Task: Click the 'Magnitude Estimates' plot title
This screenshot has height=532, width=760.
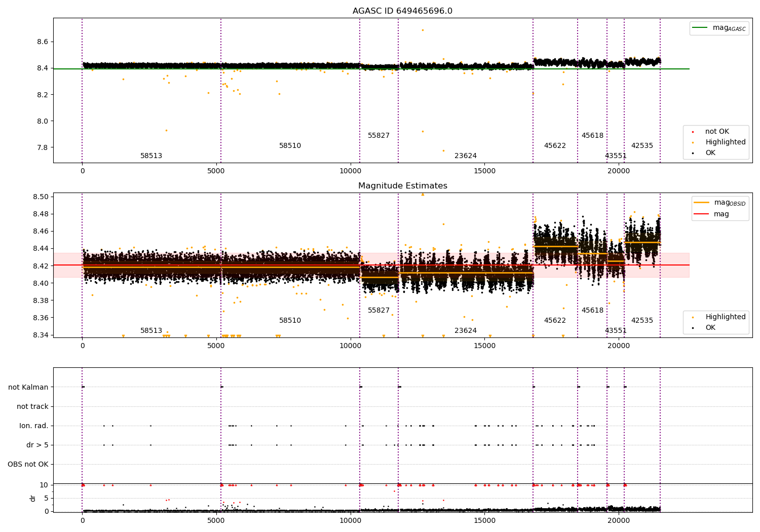Action: (x=402, y=186)
